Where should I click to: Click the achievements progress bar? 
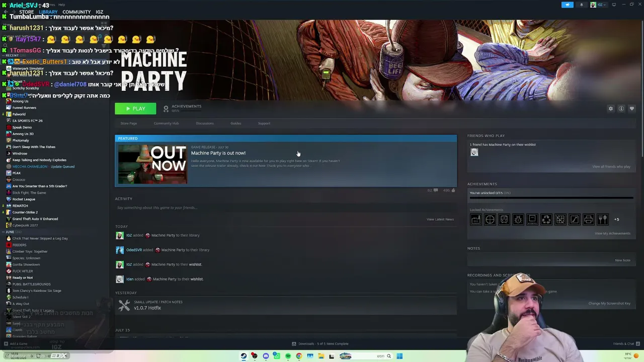coord(551,198)
